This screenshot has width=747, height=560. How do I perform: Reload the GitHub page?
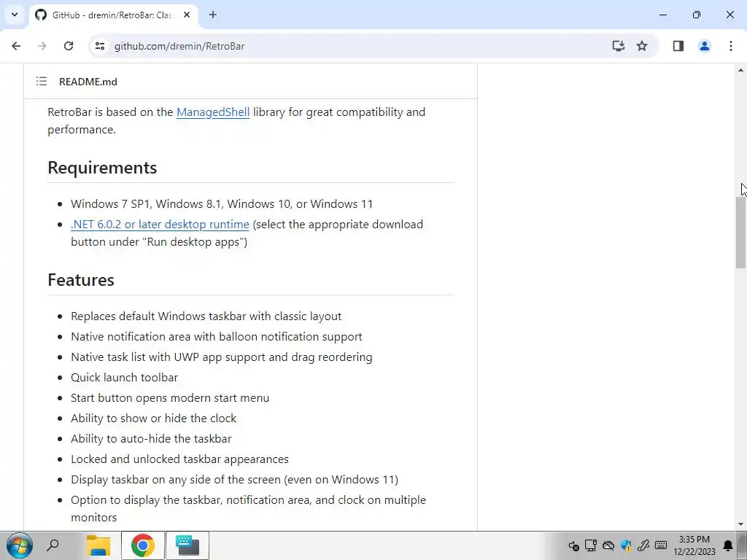[69, 46]
